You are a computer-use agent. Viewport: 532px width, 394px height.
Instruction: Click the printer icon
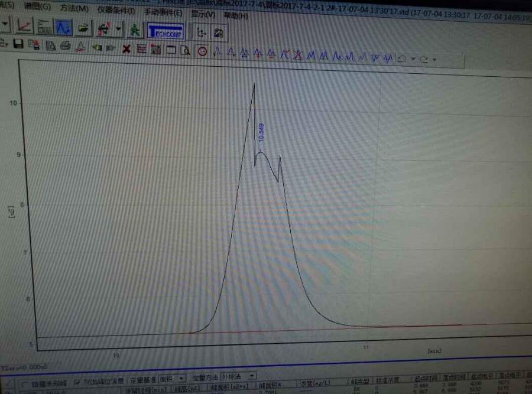click(x=65, y=45)
